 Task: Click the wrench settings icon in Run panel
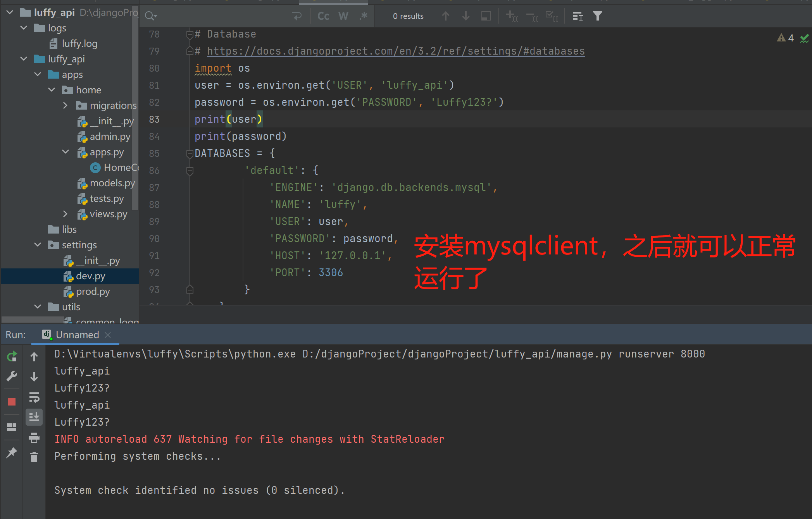(x=12, y=376)
